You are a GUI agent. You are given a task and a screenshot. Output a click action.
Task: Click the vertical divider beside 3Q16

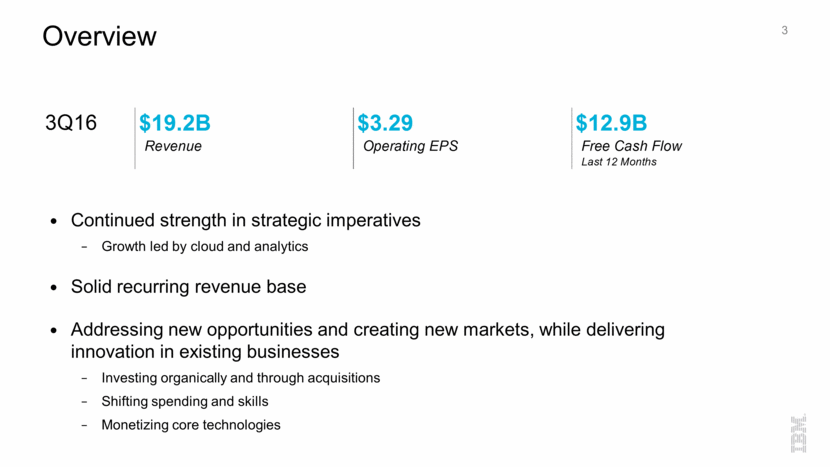[x=135, y=138]
